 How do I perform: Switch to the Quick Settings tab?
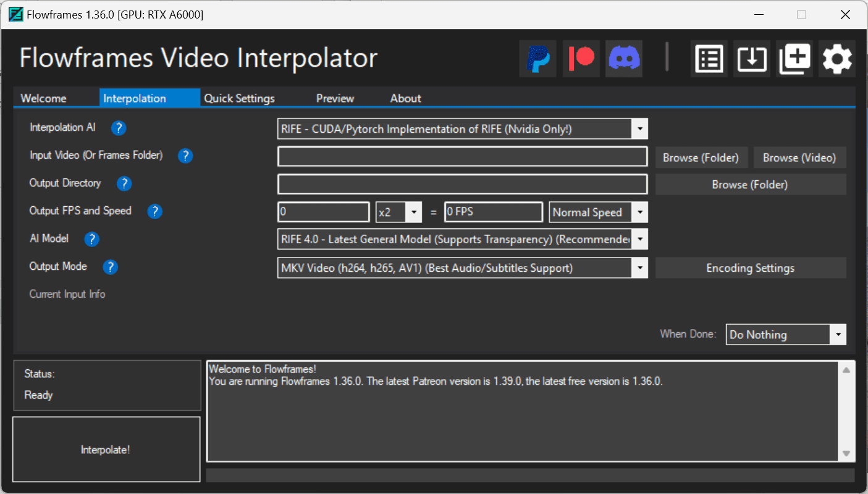[239, 98]
